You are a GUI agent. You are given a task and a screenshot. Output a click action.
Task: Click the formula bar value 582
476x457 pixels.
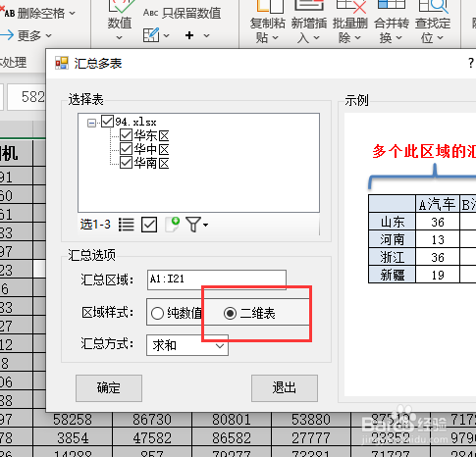(32, 97)
